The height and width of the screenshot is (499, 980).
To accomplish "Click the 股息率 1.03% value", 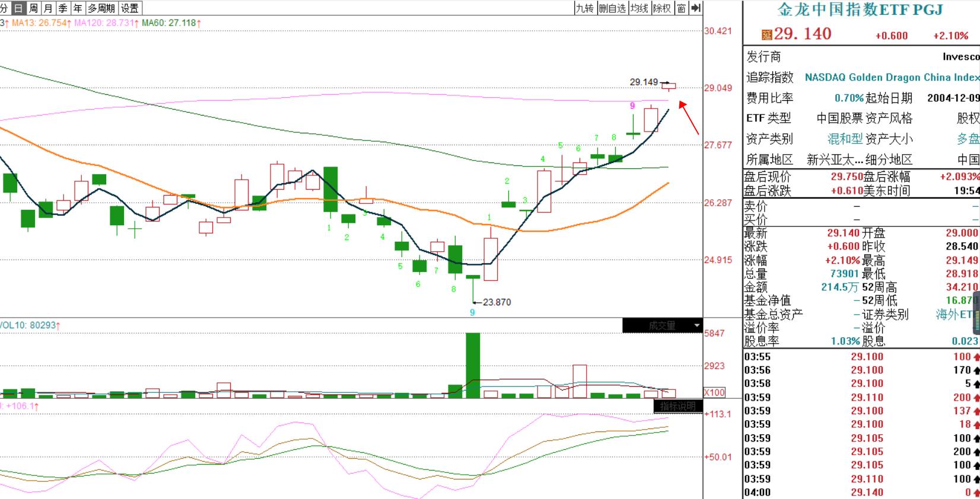I will (845, 341).
